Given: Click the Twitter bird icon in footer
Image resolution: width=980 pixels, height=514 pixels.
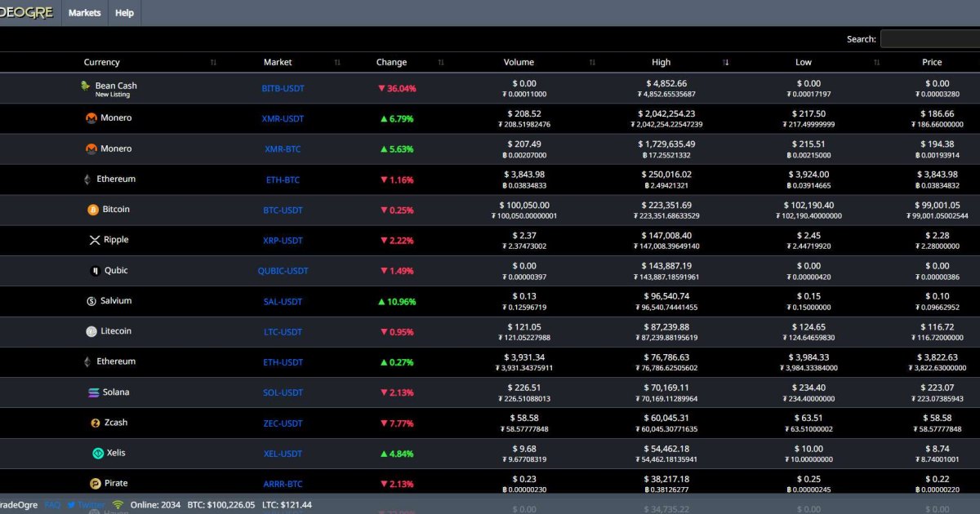Looking at the screenshot, I should pyautogui.click(x=72, y=505).
